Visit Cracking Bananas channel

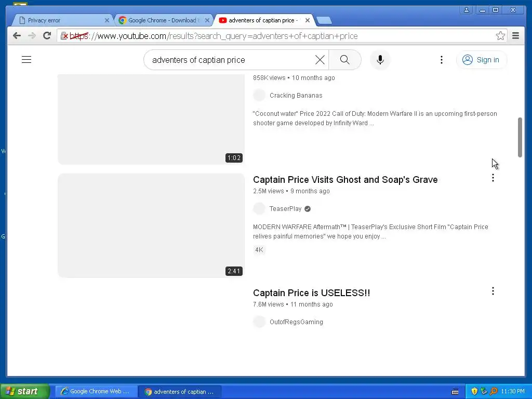pos(296,96)
